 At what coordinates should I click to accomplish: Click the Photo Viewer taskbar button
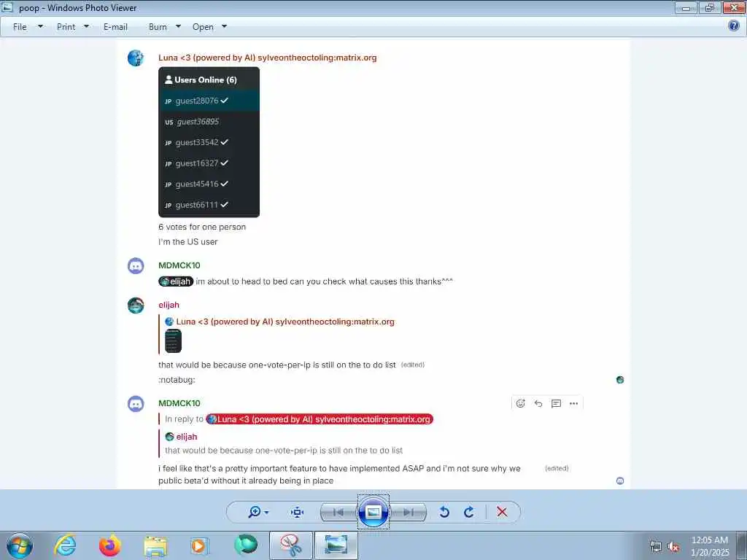(336, 545)
